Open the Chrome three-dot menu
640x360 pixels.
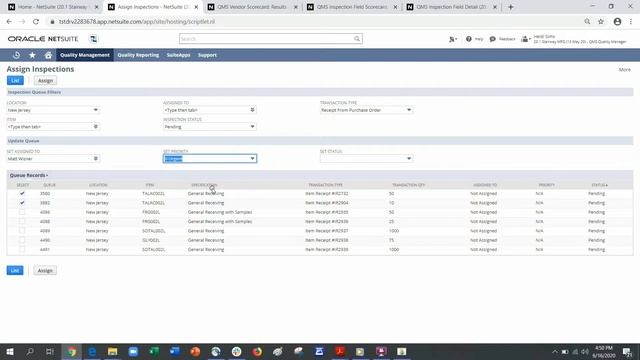tap(631, 22)
